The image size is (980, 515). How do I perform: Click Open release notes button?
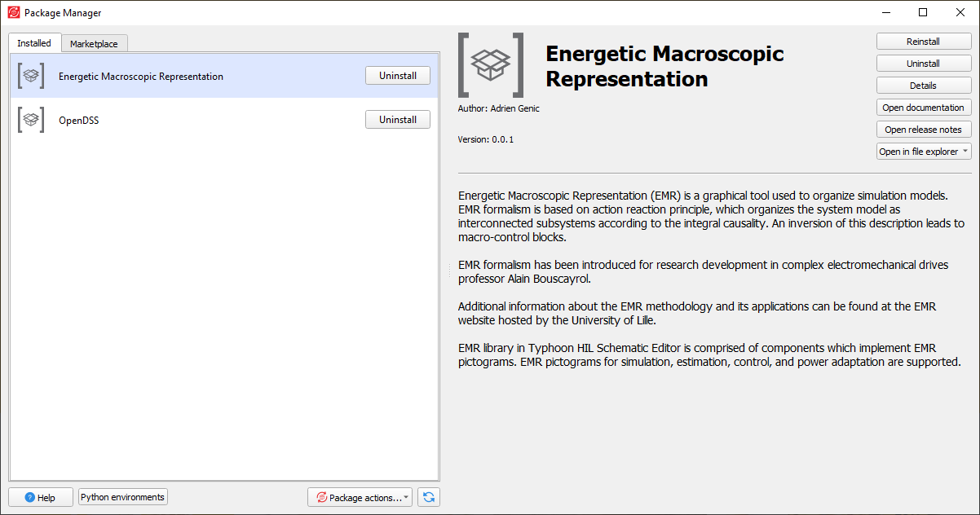click(x=923, y=130)
